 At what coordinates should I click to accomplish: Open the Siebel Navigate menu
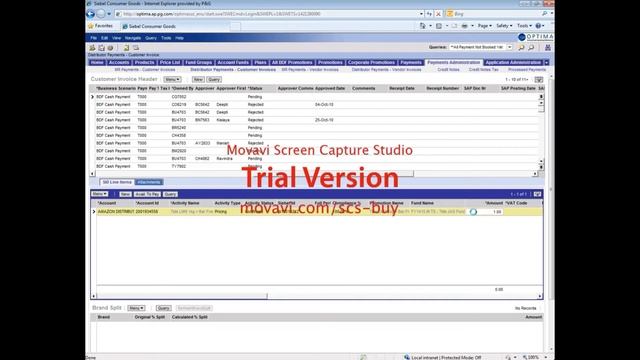[133, 38]
